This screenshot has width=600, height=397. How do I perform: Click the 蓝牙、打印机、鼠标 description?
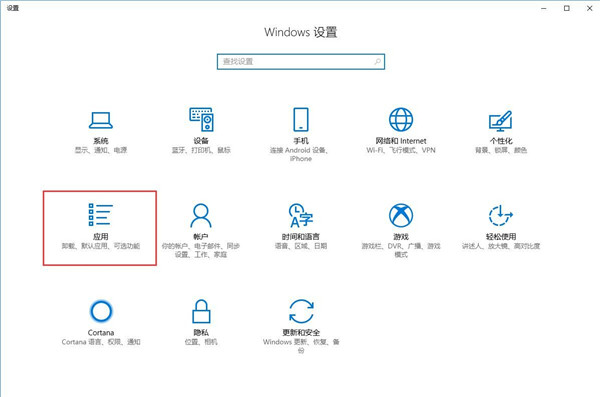[x=201, y=150]
